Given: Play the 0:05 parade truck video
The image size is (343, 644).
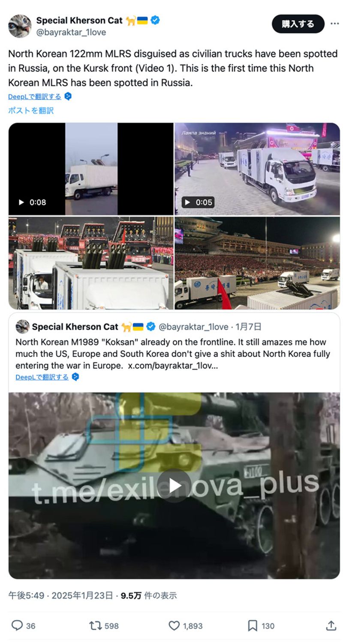Looking at the screenshot, I should (257, 169).
